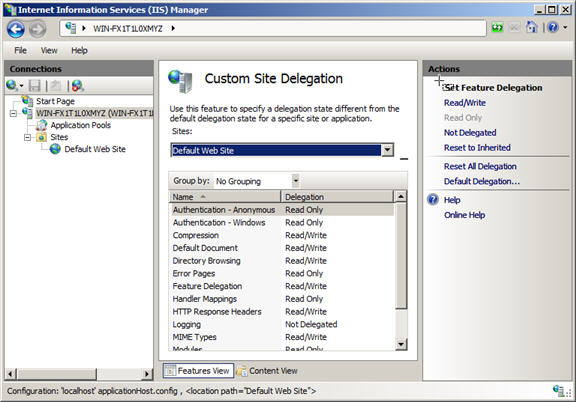Viewport: 576px width, 402px height.
Task: Select Authentication - Windows row
Action: coord(281,223)
